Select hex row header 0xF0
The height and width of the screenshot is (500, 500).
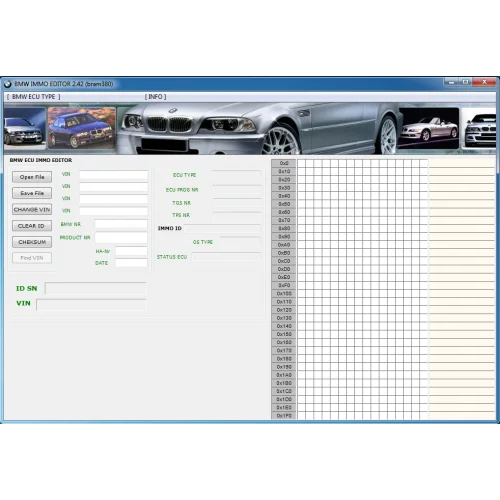(x=284, y=285)
